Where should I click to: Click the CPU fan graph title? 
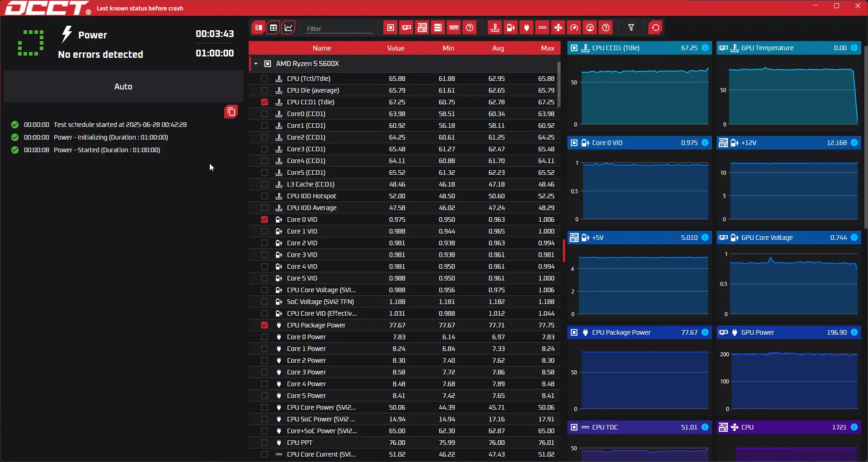pyautogui.click(x=747, y=427)
